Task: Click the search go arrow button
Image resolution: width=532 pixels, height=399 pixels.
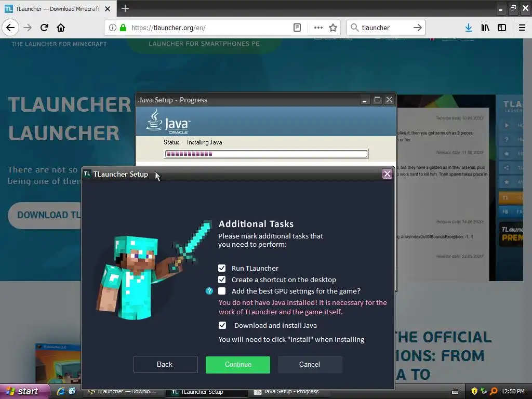Action: click(x=418, y=28)
